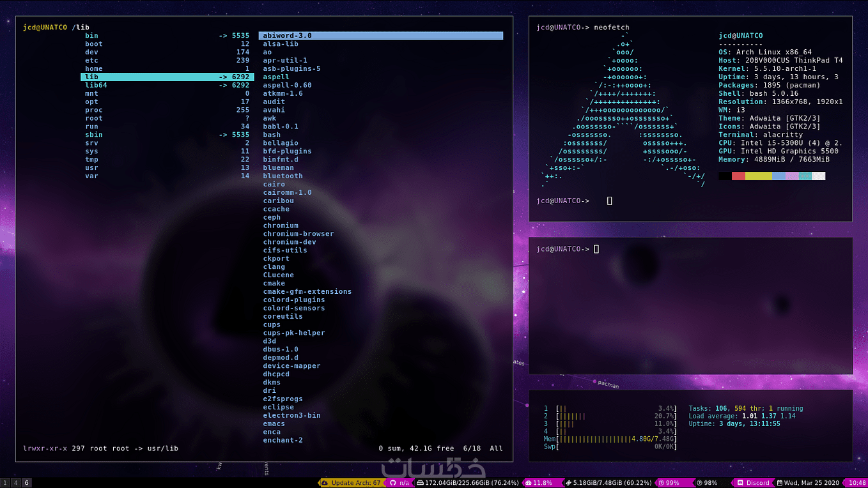Click the Swp meter in htop

coord(610,446)
